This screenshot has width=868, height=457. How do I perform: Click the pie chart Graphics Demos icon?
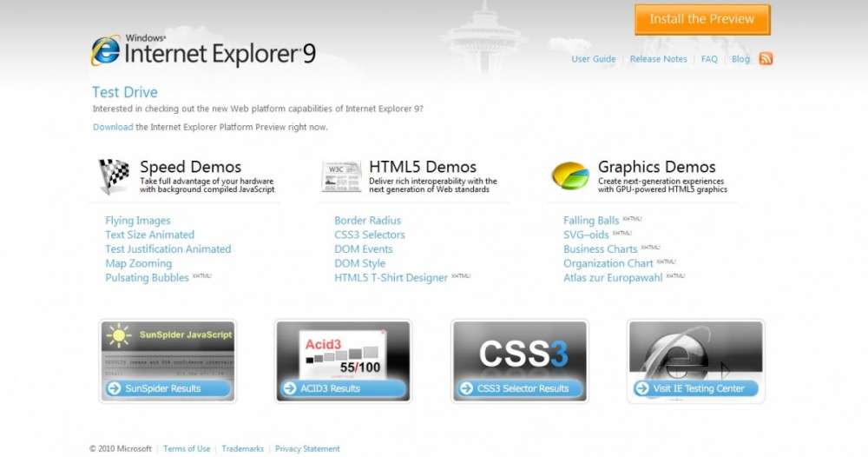pyautogui.click(x=570, y=176)
